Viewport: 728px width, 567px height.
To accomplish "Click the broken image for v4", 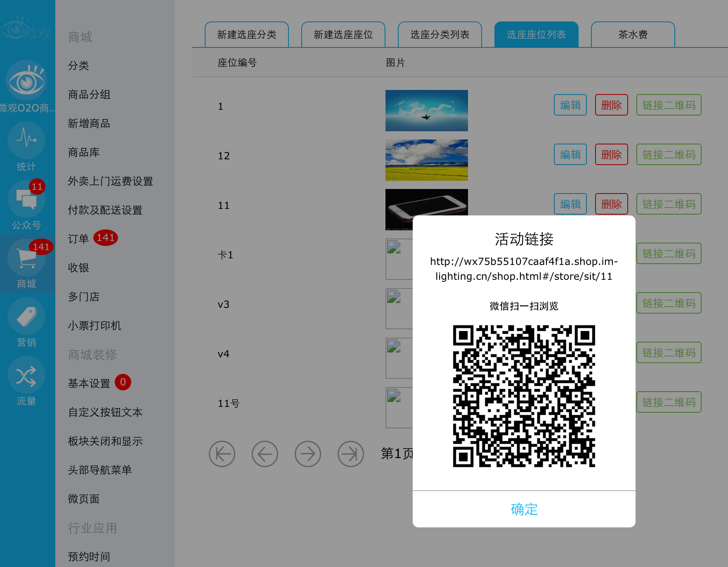I will click(x=399, y=358).
